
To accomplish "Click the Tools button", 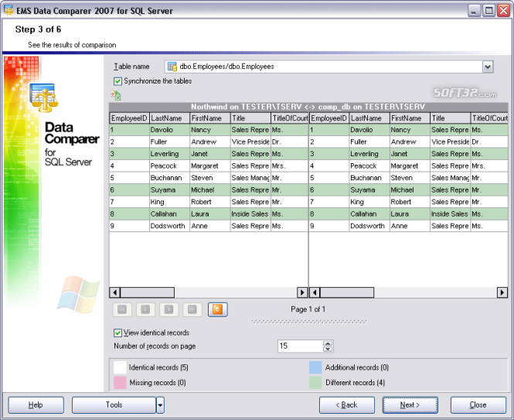I will point(114,405).
